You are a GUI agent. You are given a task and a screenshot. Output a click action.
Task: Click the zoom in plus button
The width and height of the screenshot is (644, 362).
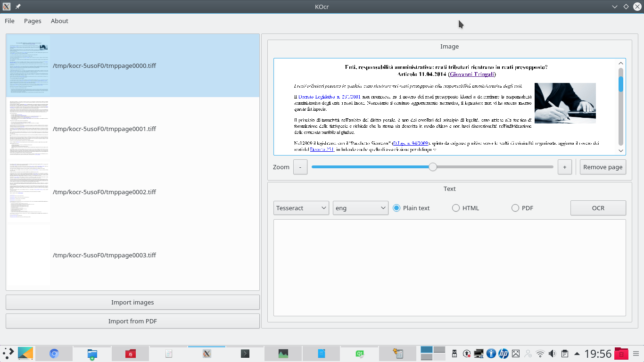tap(565, 167)
